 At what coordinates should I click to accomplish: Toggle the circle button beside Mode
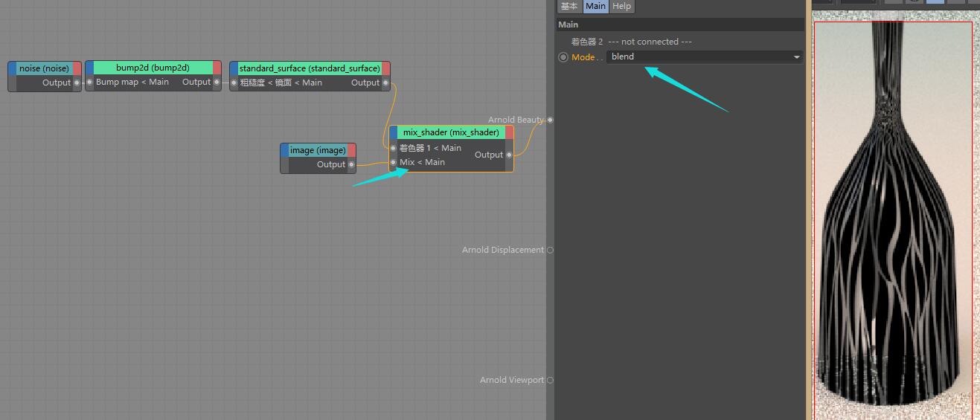563,57
